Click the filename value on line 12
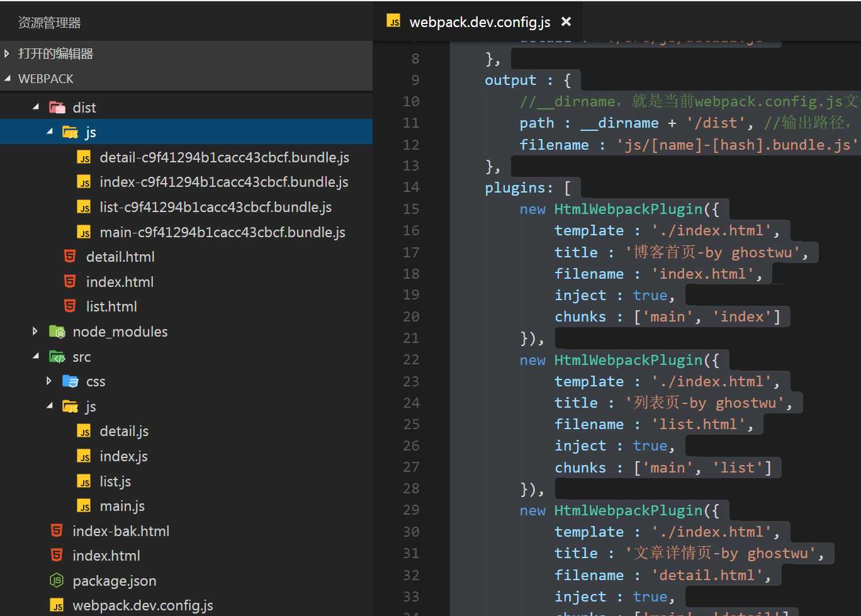Image resolution: width=861 pixels, height=616 pixels. tap(737, 145)
